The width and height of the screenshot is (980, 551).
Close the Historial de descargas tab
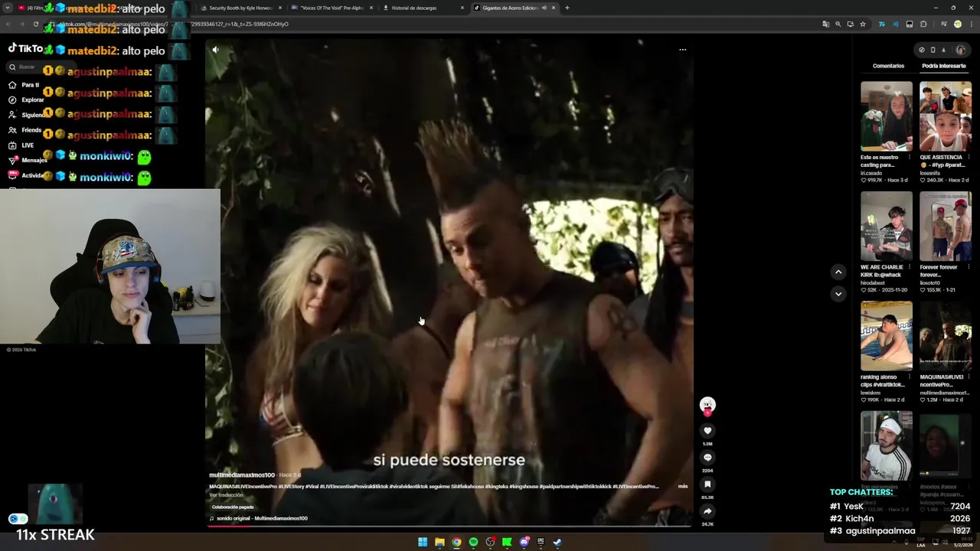click(x=462, y=8)
